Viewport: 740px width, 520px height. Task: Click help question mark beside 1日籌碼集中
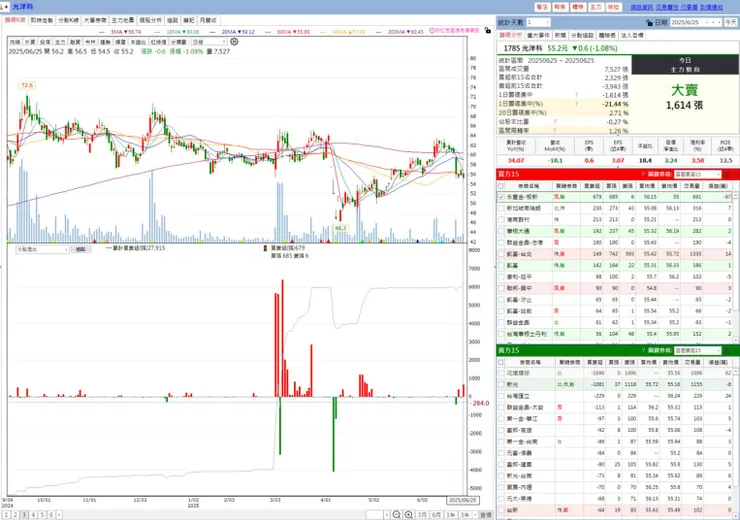(x=576, y=95)
